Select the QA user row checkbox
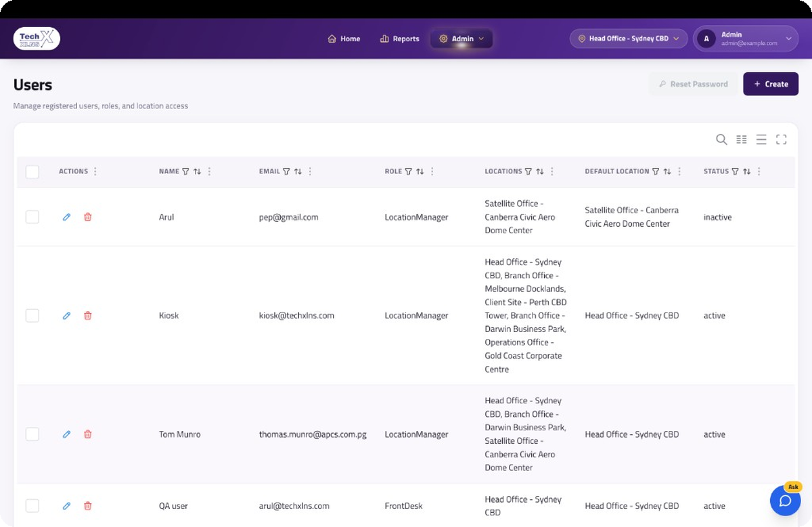This screenshot has height=527, width=812. 32,505
